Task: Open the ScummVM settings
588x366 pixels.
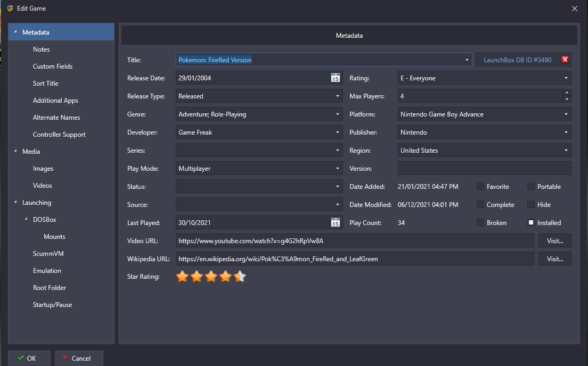Action: [48, 254]
